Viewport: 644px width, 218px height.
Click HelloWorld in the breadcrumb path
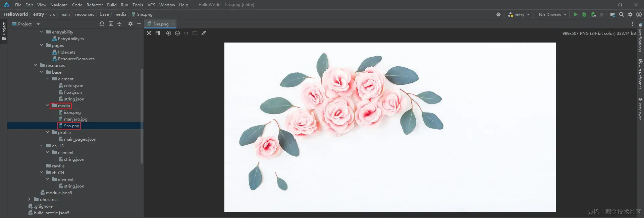16,14
